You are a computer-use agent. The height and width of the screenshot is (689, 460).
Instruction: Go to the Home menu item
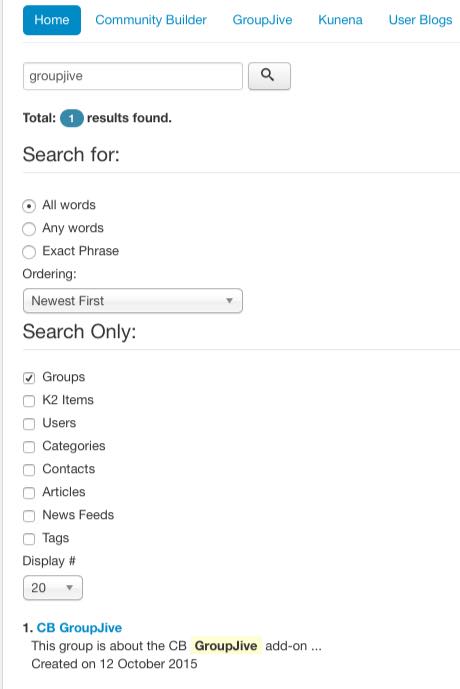52,20
